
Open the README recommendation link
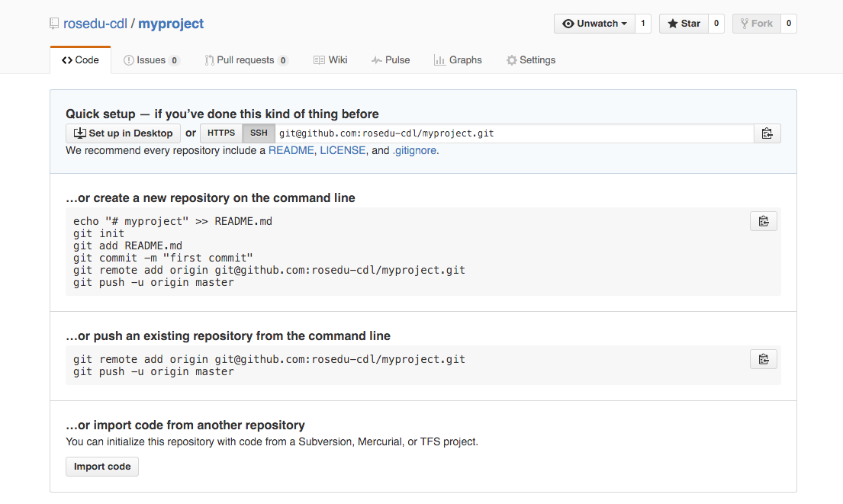pos(291,150)
